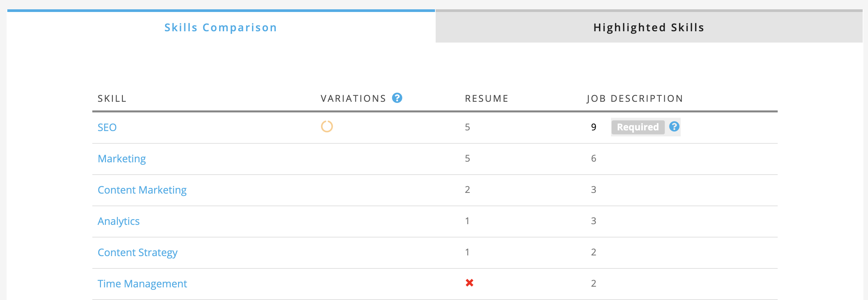This screenshot has width=868, height=300.
Task: Click the orange circle icon in SEO row
Action: click(x=326, y=126)
